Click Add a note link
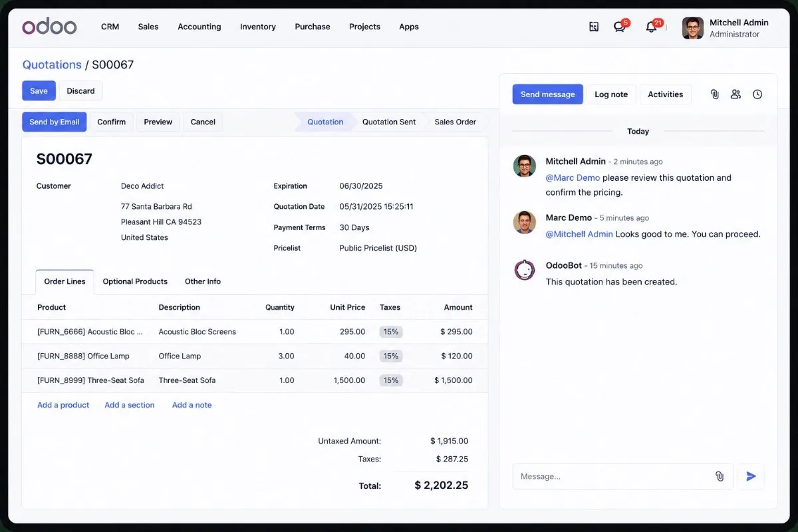The width and height of the screenshot is (798, 532). tap(192, 405)
